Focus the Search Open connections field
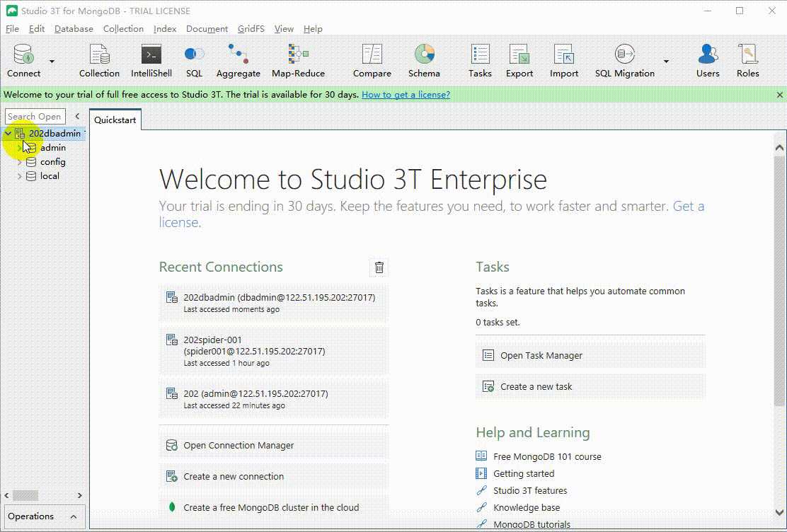Viewport: 787px width, 532px height. pos(35,117)
